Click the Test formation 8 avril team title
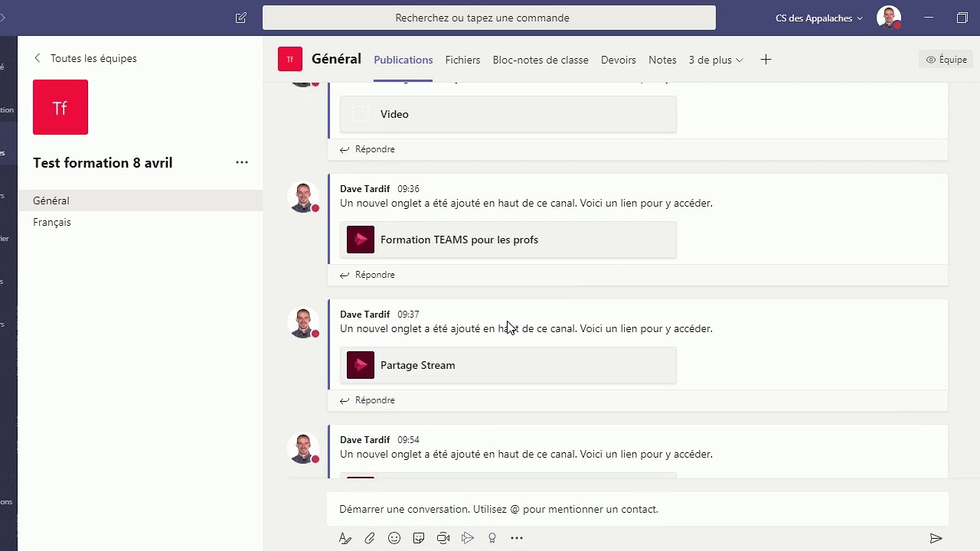 pyautogui.click(x=103, y=162)
